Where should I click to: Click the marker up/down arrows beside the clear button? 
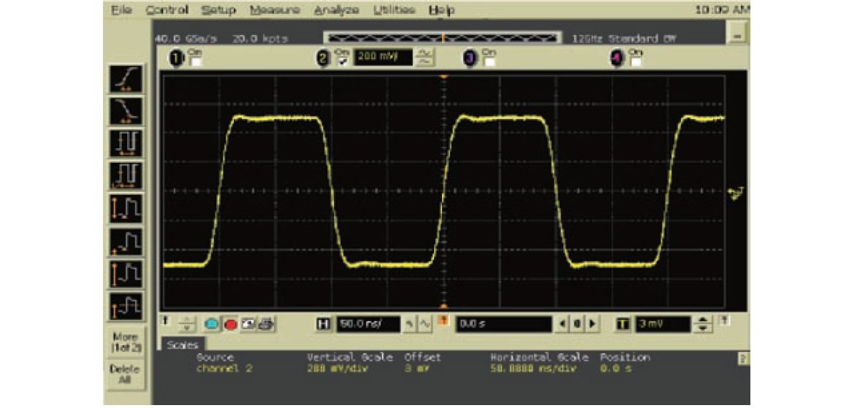189,325
